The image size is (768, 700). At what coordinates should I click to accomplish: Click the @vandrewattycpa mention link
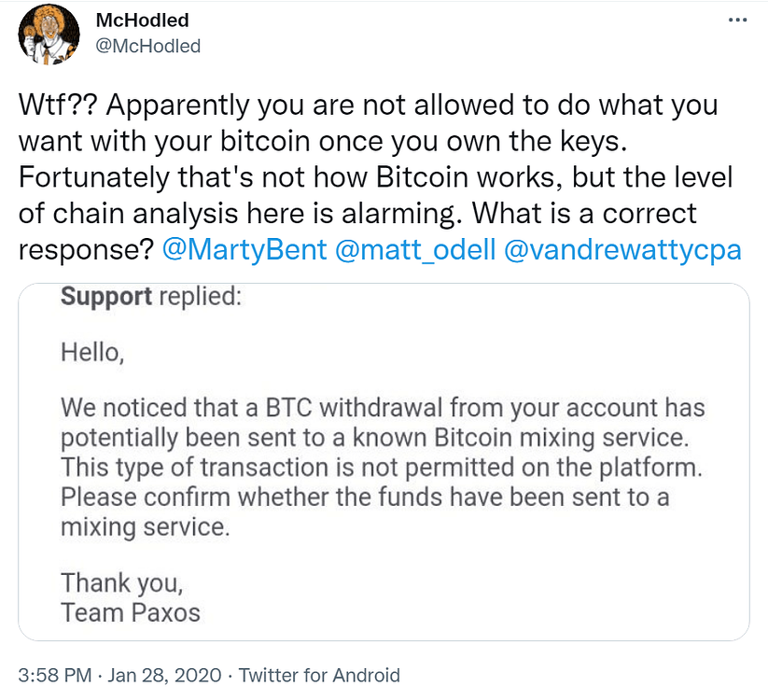click(x=622, y=251)
